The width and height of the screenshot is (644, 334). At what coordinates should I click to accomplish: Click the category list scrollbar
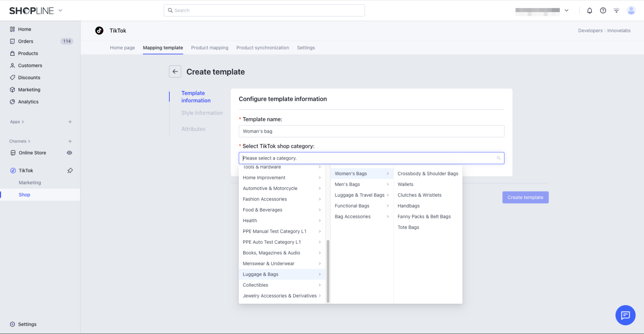tap(328, 271)
